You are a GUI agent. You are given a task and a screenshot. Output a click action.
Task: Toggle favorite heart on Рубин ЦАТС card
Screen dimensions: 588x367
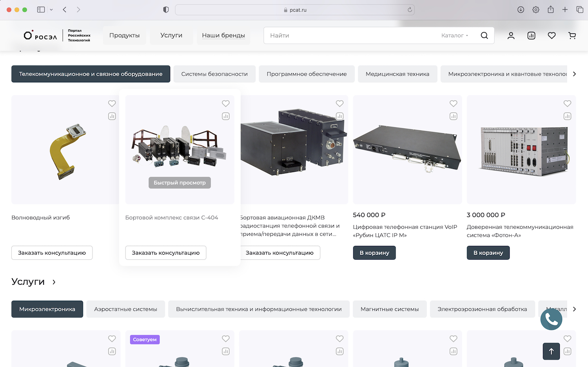click(x=454, y=103)
